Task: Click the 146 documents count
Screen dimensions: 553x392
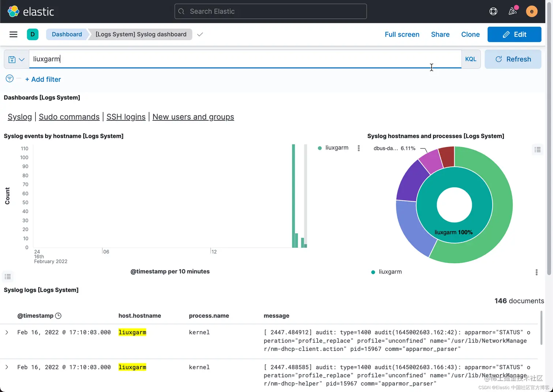Action: pyautogui.click(x=519, y=301)
